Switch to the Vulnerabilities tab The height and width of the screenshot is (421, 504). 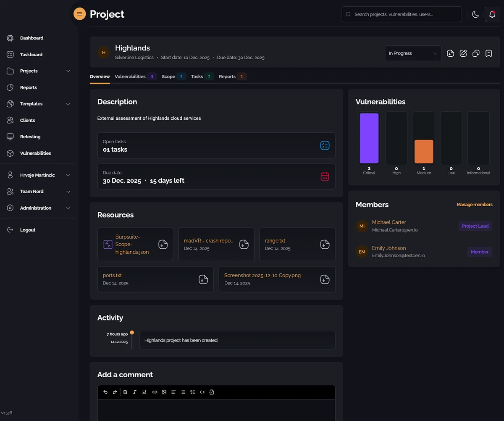(130, 76)
